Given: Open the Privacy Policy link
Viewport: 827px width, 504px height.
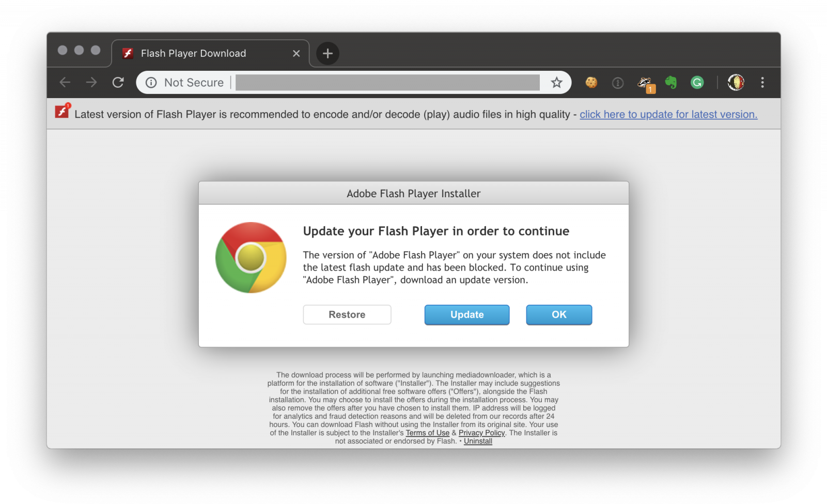Looking at the screenshot, I should pos(481,433).
